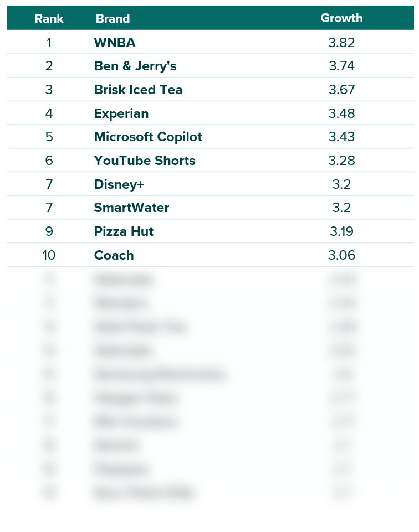Open the Experian brand row
The width and height of the screenshot is (419, 532).
(x=211, y=113)
